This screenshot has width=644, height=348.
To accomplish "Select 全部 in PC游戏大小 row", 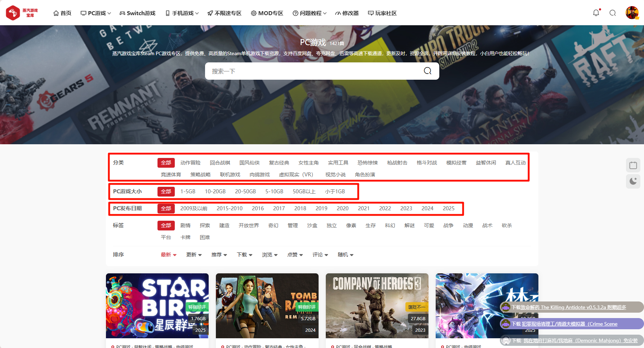I will point(166,191).
